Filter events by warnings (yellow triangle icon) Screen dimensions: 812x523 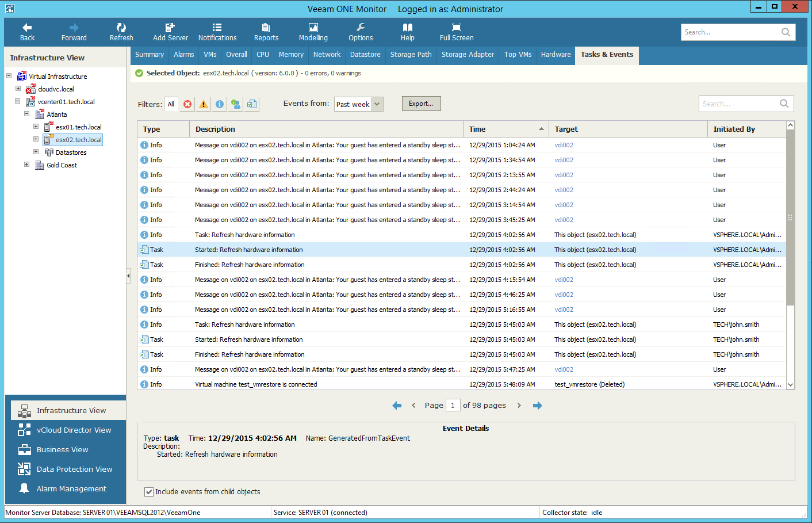click(204, 104)
